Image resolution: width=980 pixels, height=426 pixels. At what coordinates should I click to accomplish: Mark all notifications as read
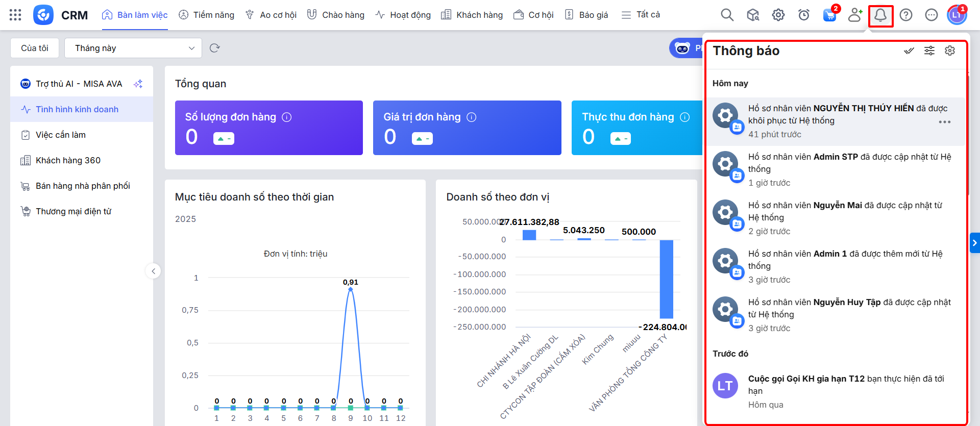pyautogui.click(x=909, y=51)
